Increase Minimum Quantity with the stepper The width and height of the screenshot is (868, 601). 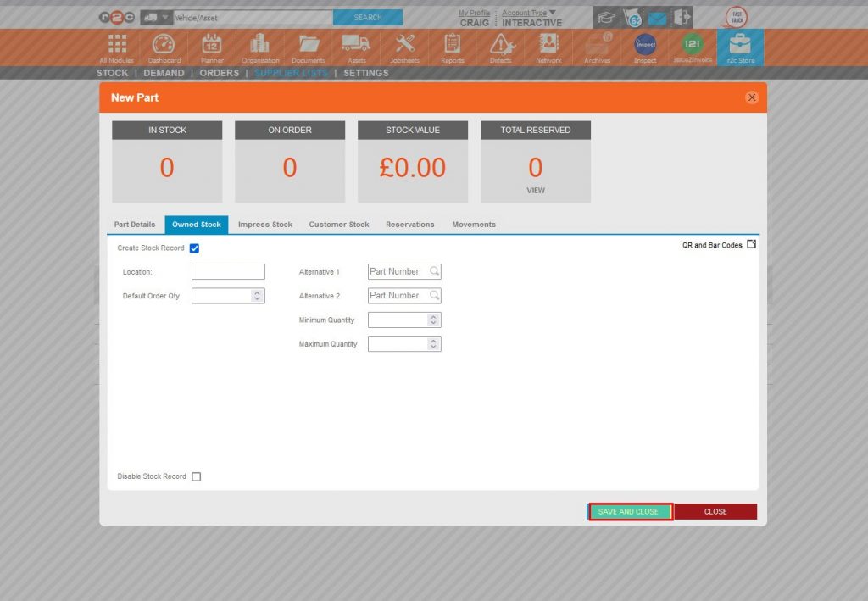[435, 316]
